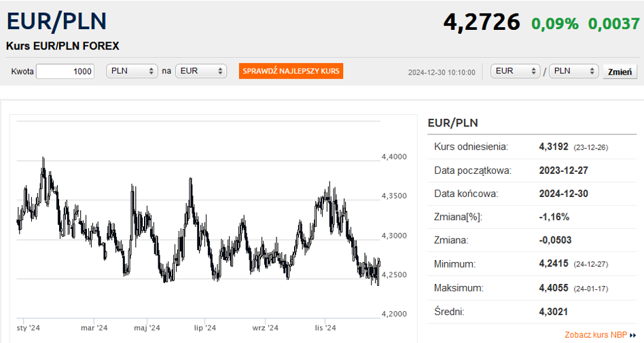The width and height of the screenshot is (644, 343).
Task: Click the wrz '24 label on chart axis
Action: point(266,328)
